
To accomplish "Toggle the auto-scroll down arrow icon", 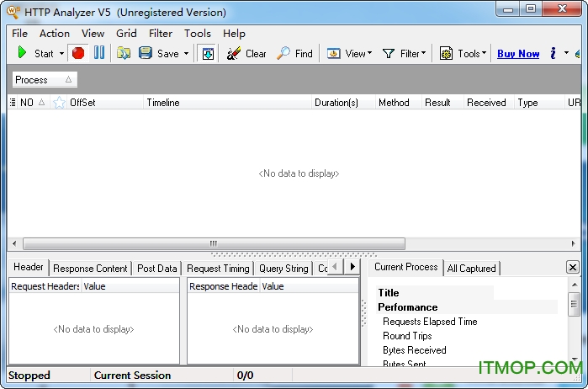I will pos(208,54).
